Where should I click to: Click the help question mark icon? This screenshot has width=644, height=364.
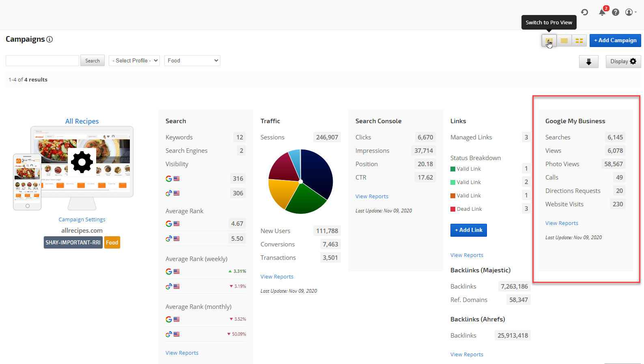click(616, 12)
